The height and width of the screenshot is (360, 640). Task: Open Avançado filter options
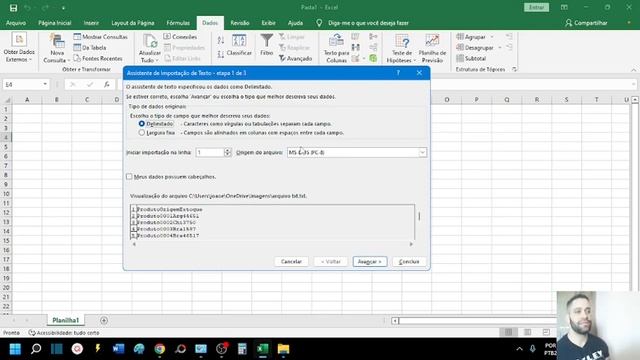(296, 58)
